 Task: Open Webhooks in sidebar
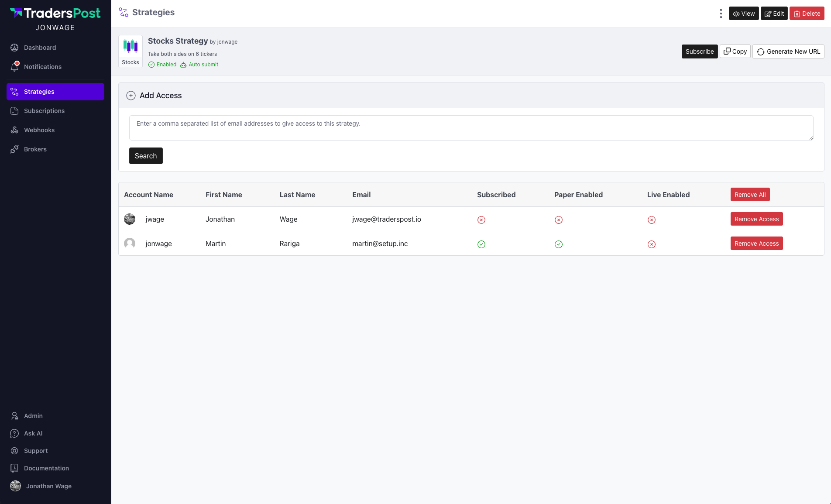(55, 130)
